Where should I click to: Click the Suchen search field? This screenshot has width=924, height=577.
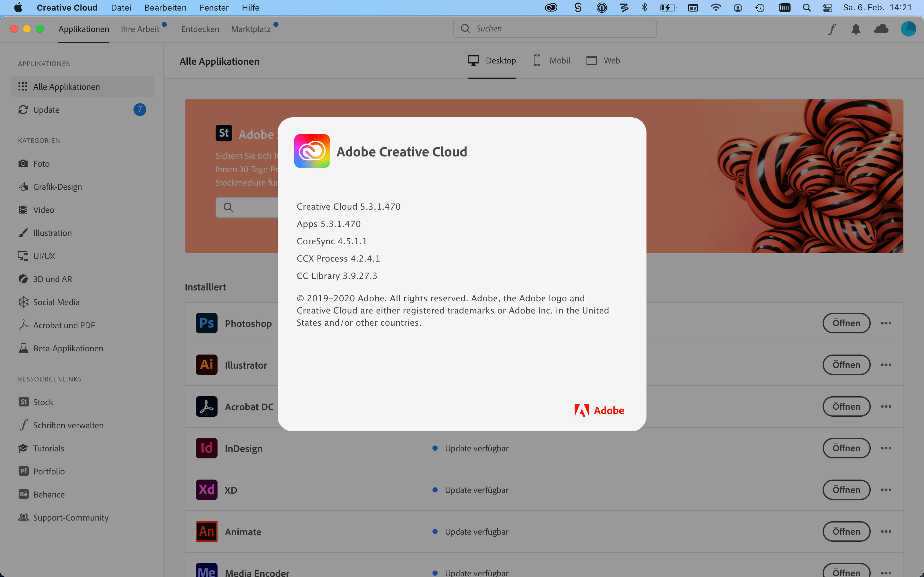tap(554, 29)
